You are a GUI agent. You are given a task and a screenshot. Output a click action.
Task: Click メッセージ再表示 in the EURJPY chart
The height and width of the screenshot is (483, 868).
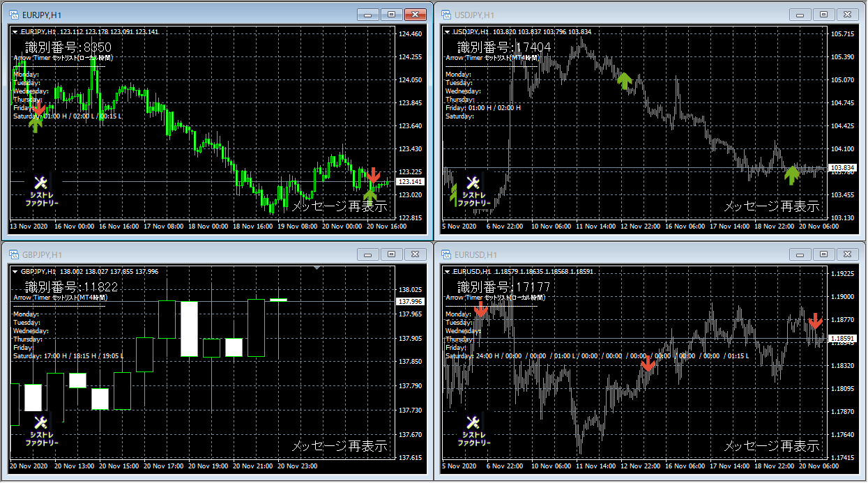pos(340,206)
